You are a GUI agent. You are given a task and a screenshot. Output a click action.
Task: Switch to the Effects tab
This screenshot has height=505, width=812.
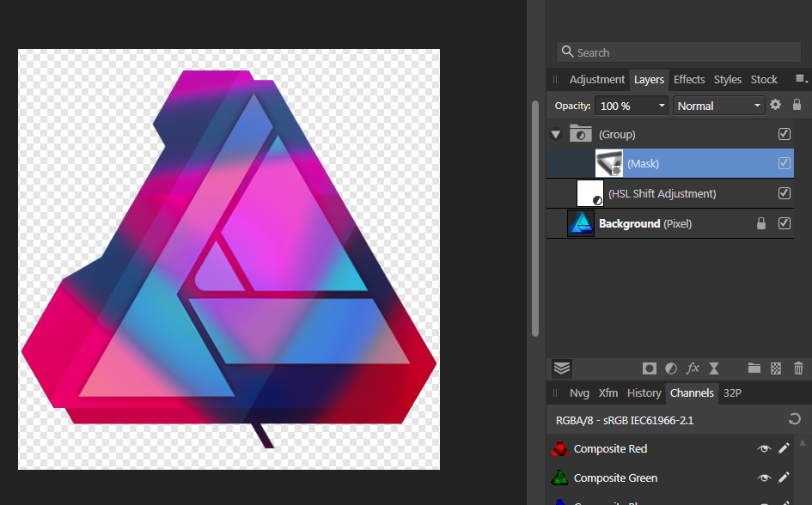689,79
